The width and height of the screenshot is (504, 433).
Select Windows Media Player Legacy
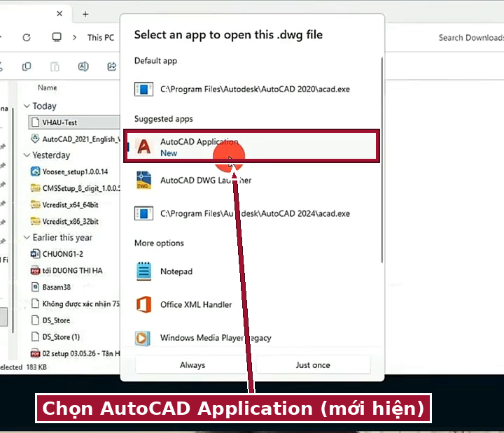(x=252, y=338)
